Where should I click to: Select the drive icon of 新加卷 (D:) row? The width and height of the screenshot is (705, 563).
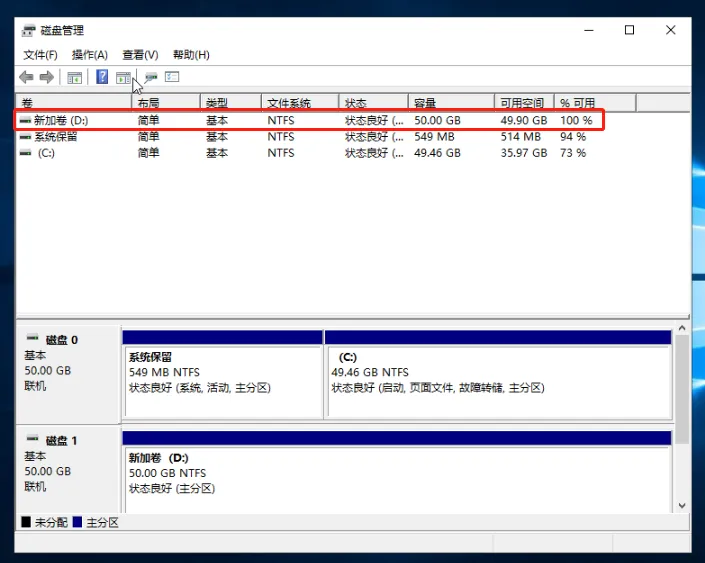[25, 121]
